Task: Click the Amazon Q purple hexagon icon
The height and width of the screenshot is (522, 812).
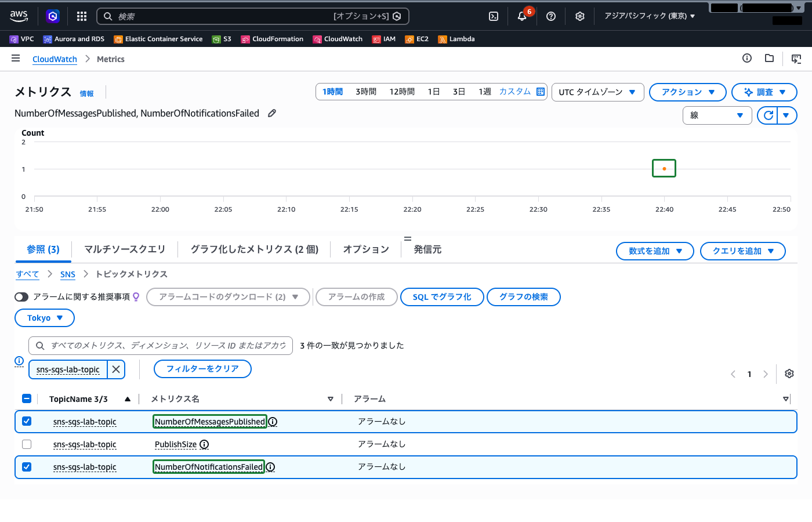Action: coord(53,16)
